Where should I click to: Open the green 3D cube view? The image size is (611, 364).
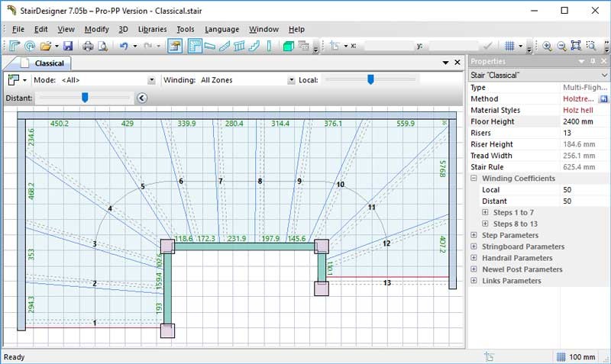[289, 46]
